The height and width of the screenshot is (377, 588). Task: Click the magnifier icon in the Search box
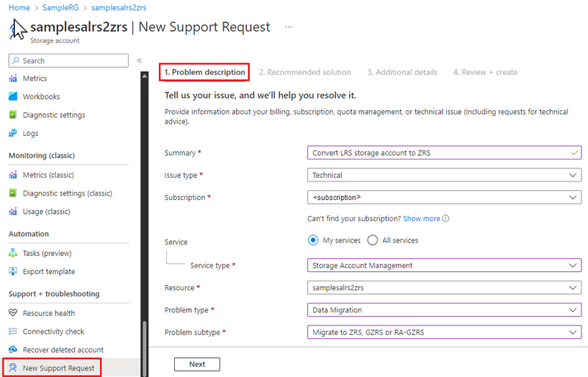point(15,60)
